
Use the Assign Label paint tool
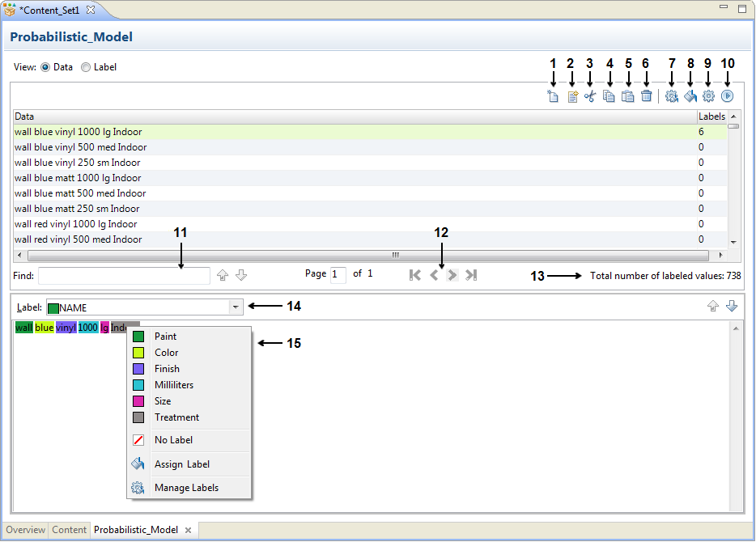690,95
